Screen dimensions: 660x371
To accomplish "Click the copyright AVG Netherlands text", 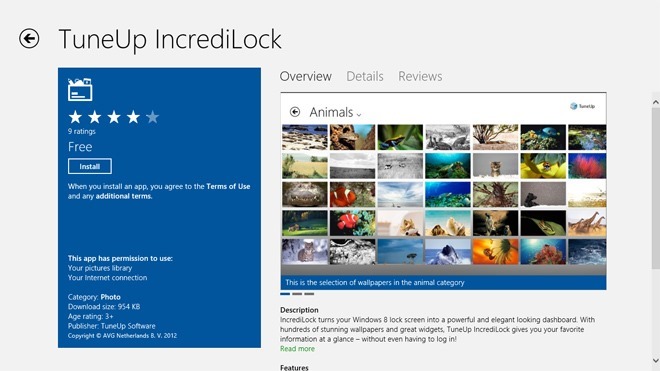I will click(122, 336).
